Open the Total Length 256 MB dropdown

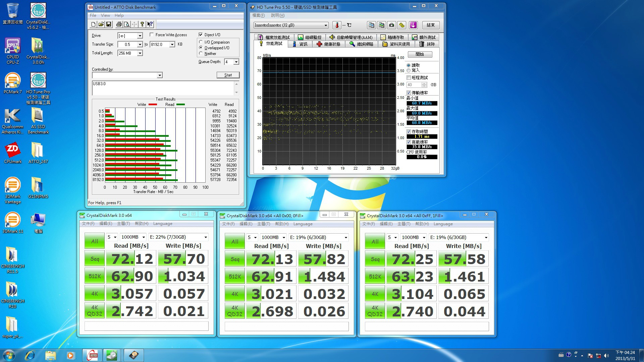140,53
